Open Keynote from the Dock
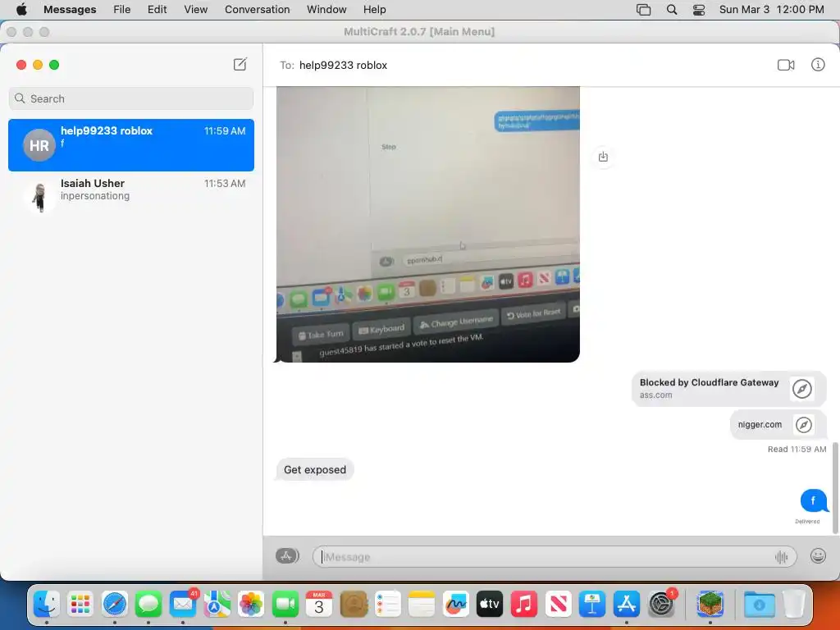840x630 pixels. click(592, 605)
